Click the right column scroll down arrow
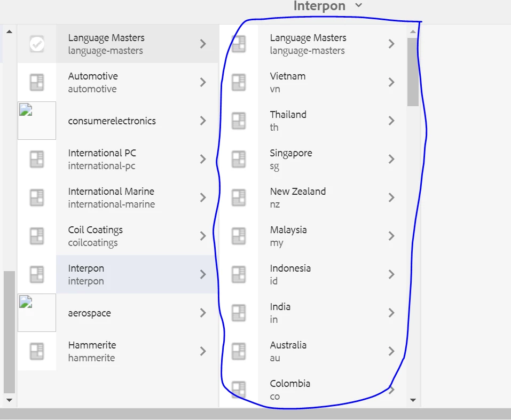Image resolution: width=511 pixels, height=420 pixels. (x=413, y=400)
